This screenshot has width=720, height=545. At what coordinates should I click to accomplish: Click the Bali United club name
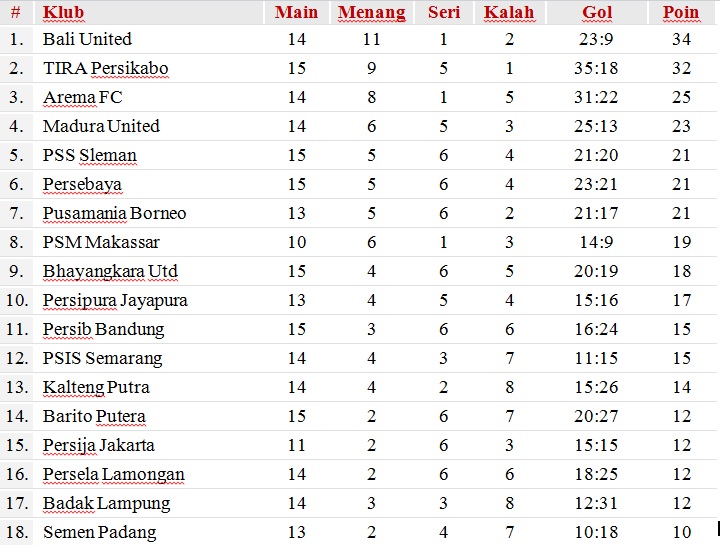click(x=87, y=39)
